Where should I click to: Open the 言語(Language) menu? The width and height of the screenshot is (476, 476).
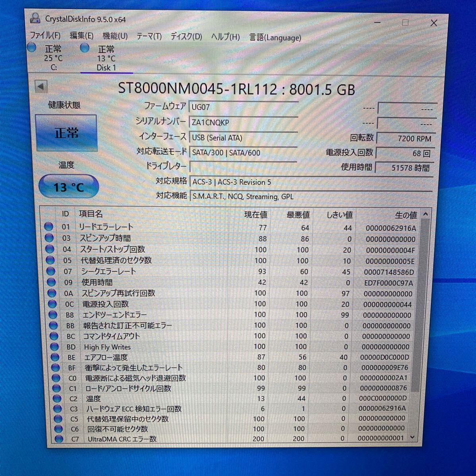(x=275, y=38)
